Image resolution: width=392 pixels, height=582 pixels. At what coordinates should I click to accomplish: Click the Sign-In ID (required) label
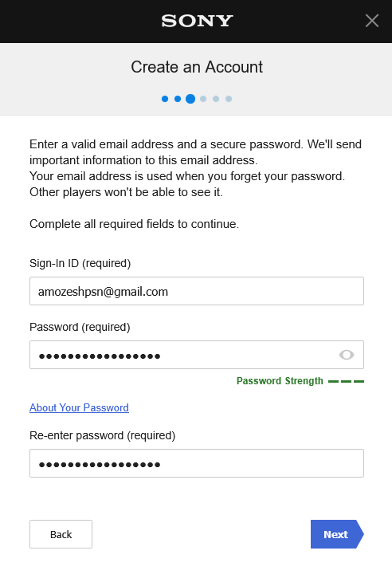click(80, 263)
